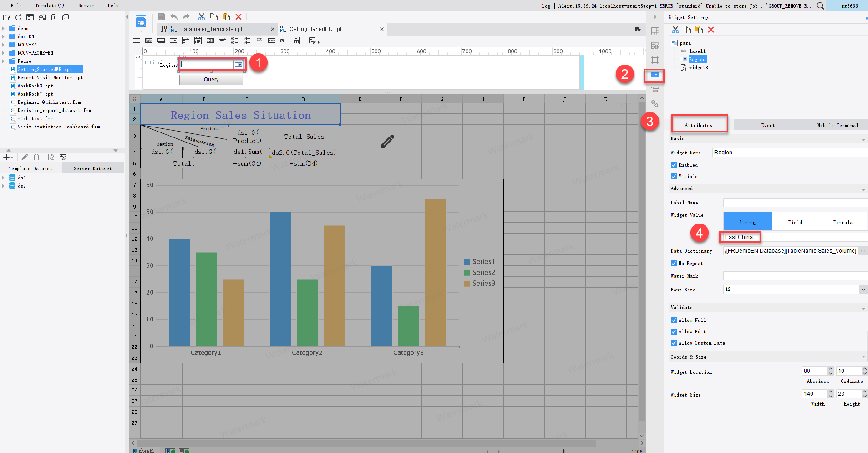Click the East China widget value field
Image resolution: width=868 pixels, height=453 pixels.
pos(740,237)
